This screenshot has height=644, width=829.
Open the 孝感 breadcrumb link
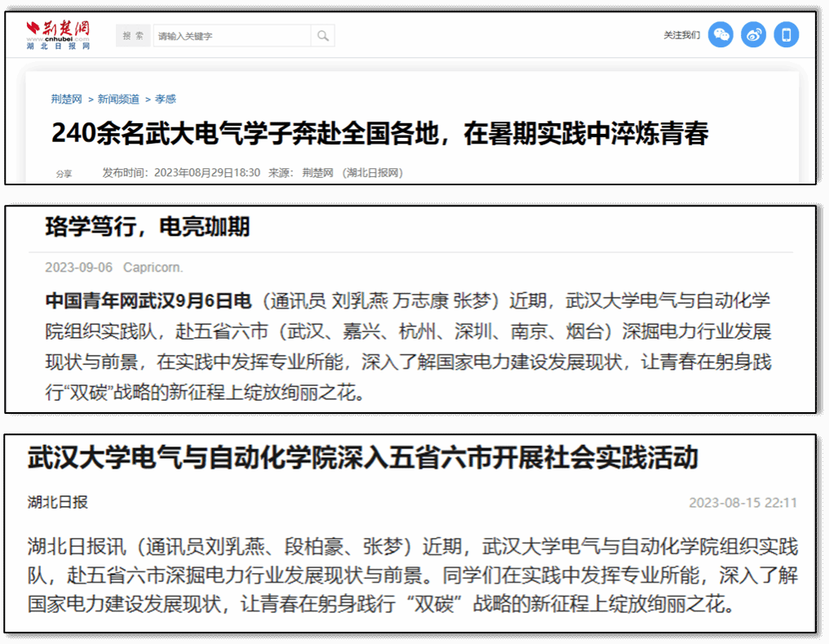click(x=166, y=99)
